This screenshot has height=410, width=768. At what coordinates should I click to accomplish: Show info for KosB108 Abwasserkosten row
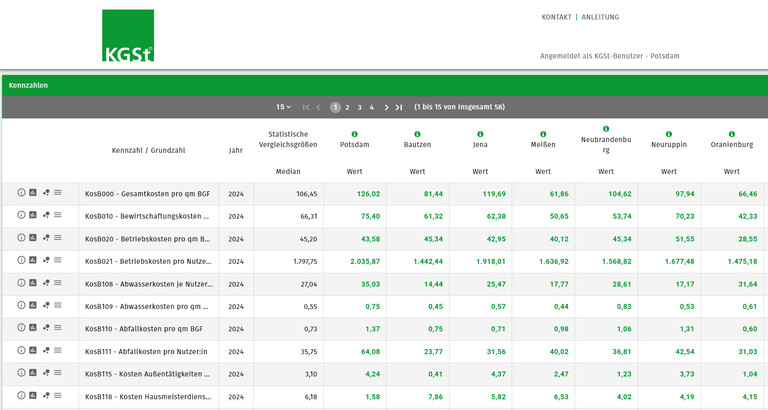point(21,283)
